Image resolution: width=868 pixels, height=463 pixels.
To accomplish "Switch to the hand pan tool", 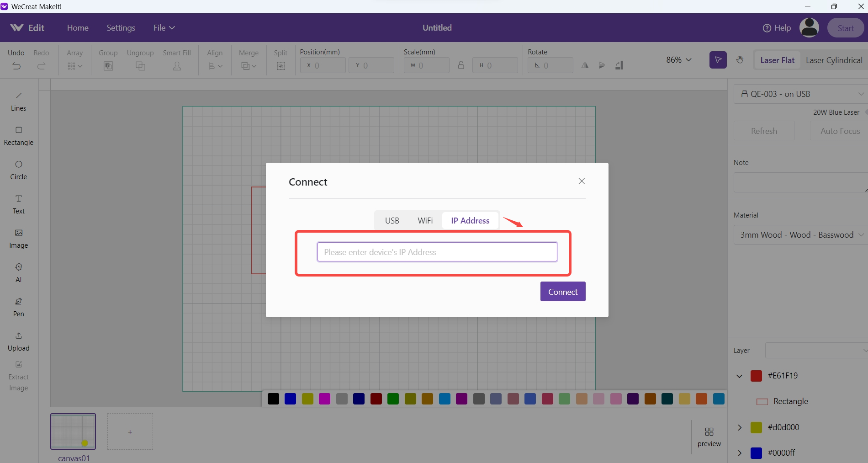I will (x=740, y=60).
